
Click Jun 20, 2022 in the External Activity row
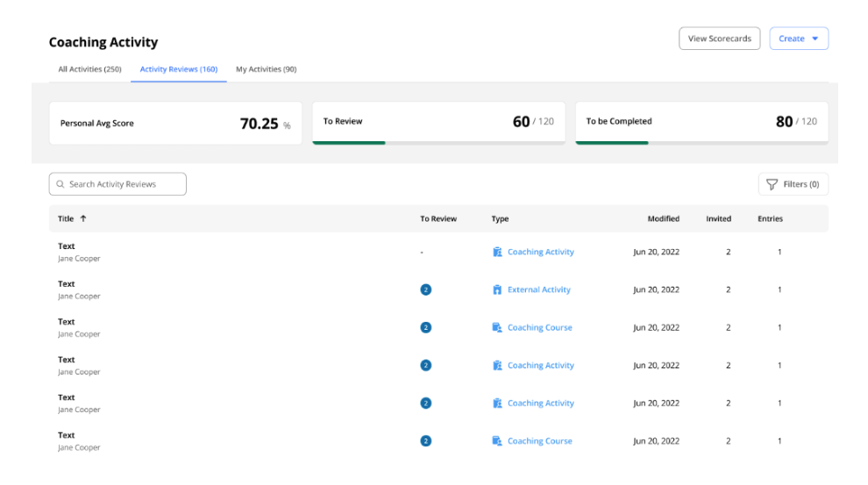tap(656, 289)
